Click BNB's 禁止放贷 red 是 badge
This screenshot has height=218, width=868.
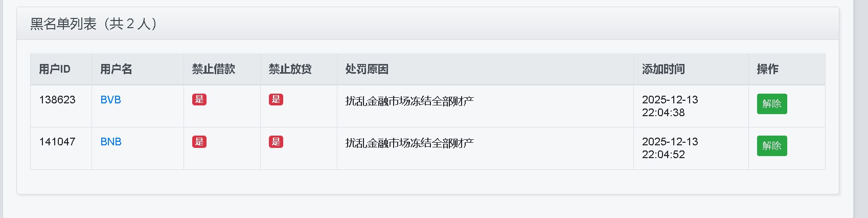click(x=276, y=142)
